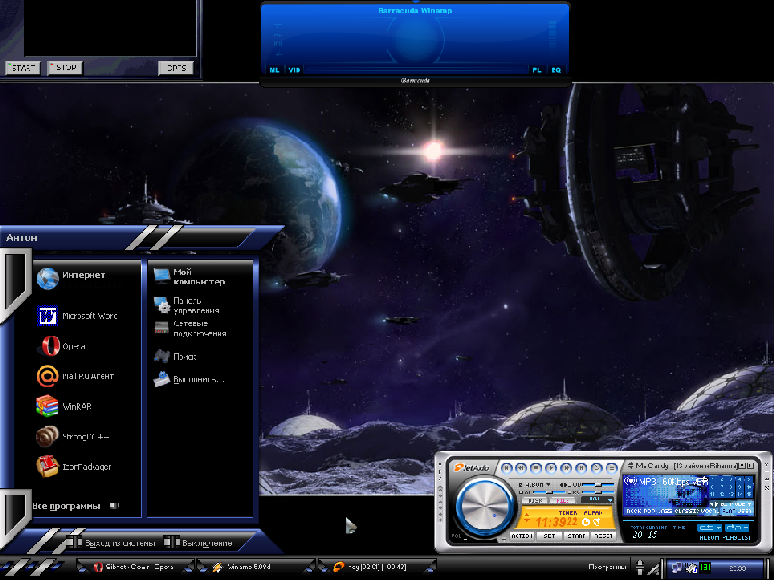Open jetAudio menu round button
Image resolution: width=774 pixels, height=580 pixels.
[x=611, y=468]
